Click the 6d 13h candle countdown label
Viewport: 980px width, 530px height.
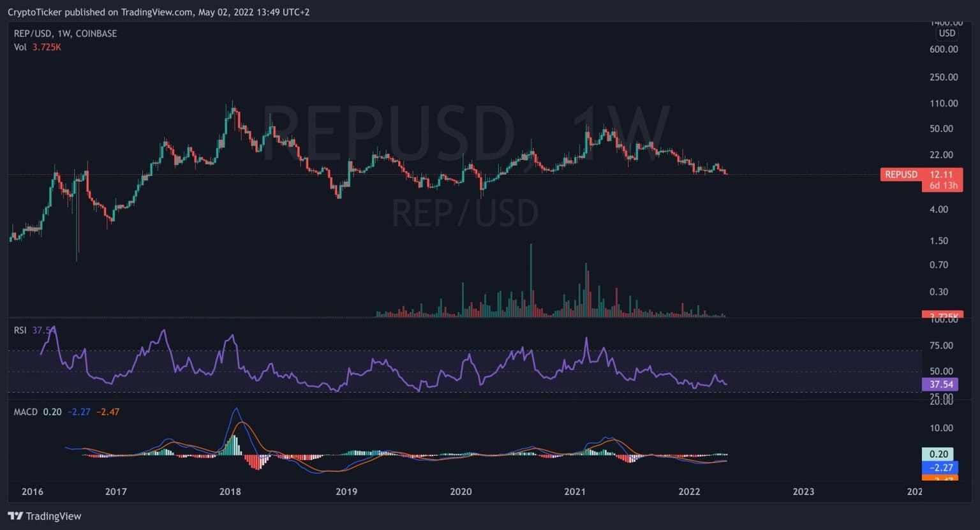coord(942,186)
